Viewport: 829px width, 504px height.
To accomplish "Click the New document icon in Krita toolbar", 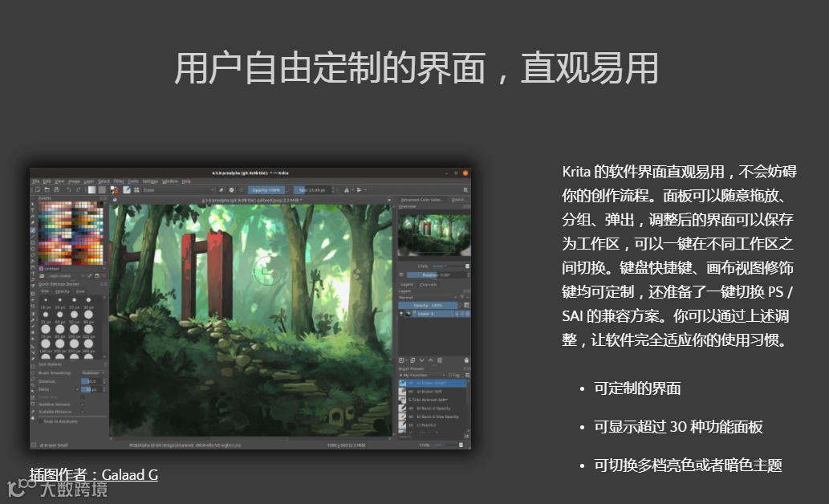I will point(38,190).
